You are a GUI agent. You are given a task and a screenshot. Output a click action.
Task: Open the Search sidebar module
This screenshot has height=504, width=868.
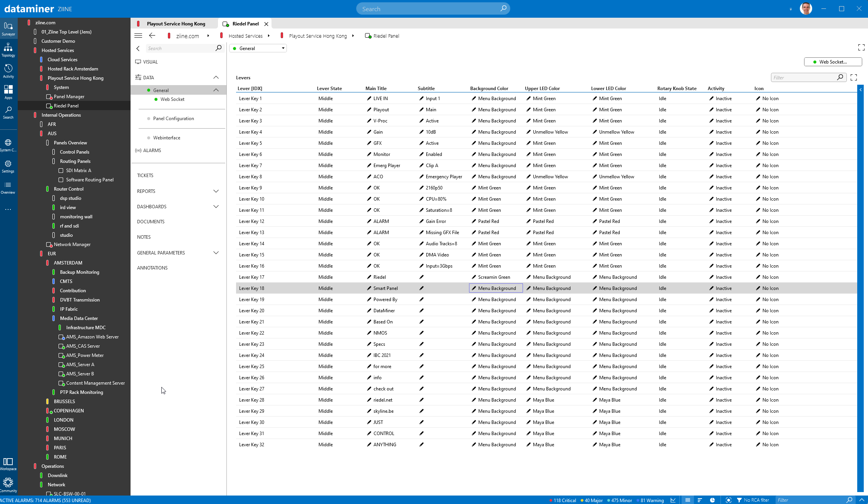8,112
